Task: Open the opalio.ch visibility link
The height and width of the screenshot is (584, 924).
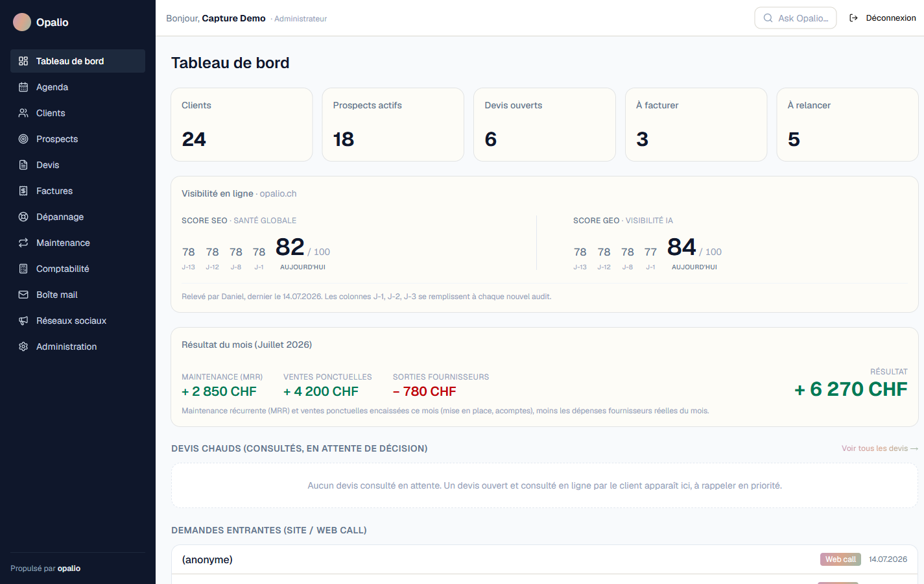Action: tap(278, 193)
